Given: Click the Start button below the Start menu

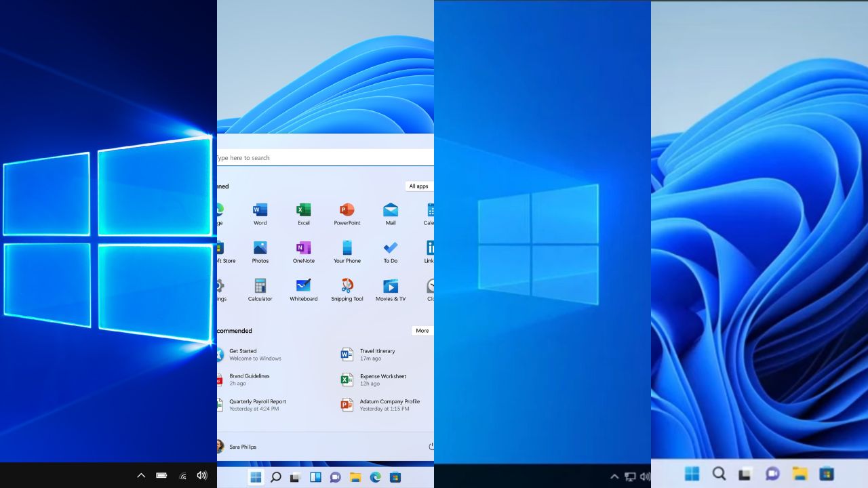Looking at the screenshot, I should (x=256, y=477).
